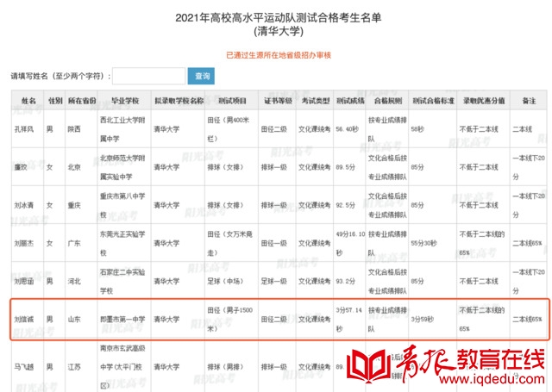Screen dimensions: 552x392
Task: Click the 3分59秒 qualifying standard cell
Action: 422,320
